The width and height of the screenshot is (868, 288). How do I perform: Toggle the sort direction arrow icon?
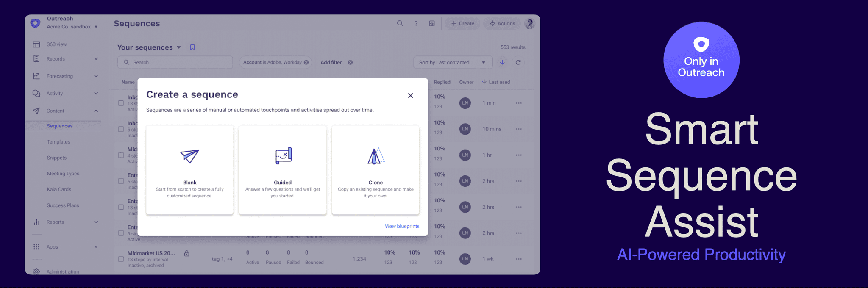point(502,62)
